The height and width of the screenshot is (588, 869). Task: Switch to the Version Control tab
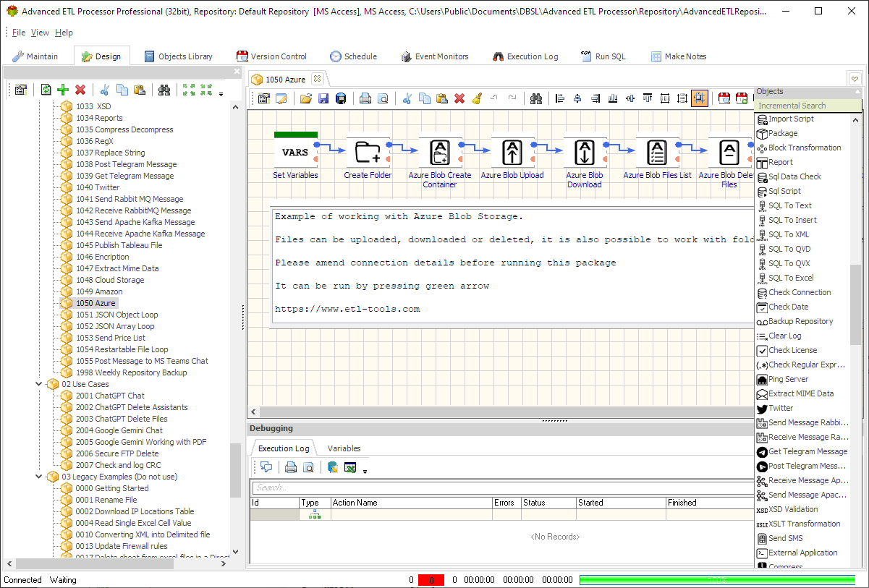(x=271, y=56)
